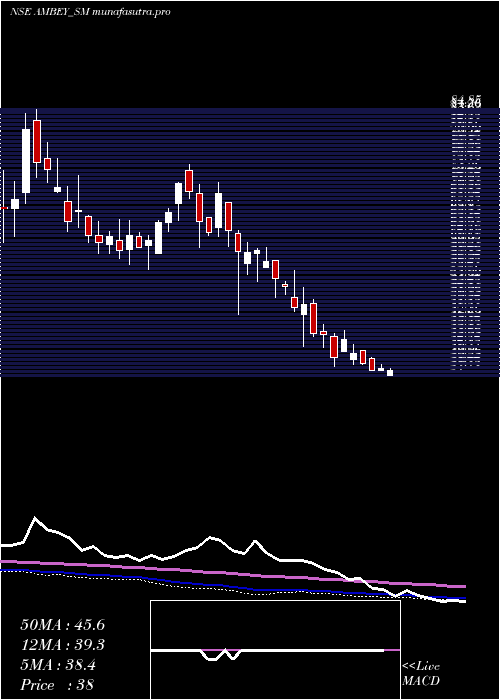Click the last white candlestick at chart bottom
This screenshot has width=500, height=700.
(390, 372)
